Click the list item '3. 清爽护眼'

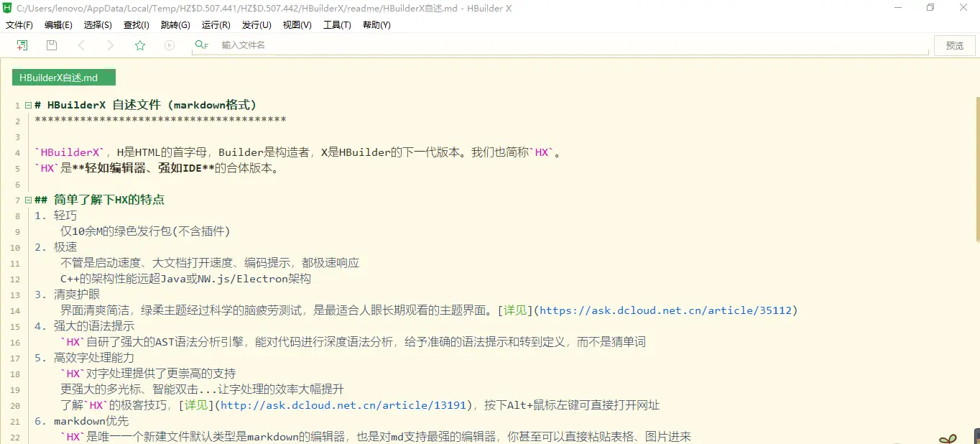pyautogui.click(x=67, y=295)
